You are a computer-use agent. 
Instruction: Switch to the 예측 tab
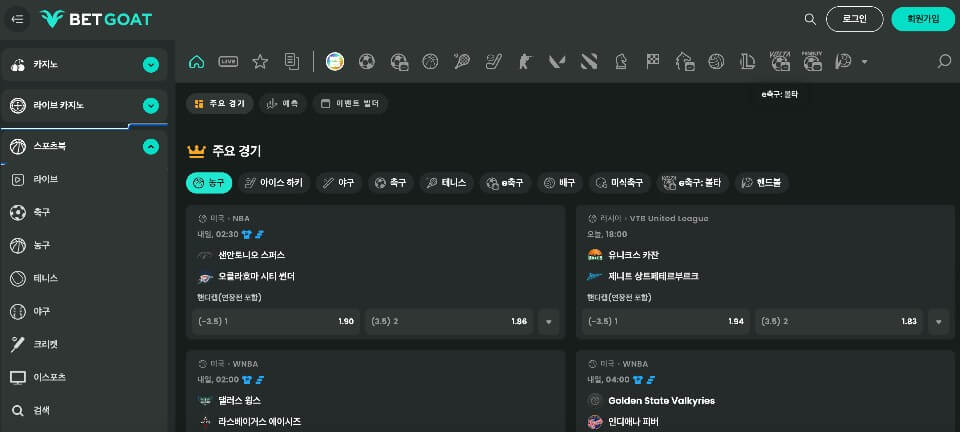tap(282, 103)
